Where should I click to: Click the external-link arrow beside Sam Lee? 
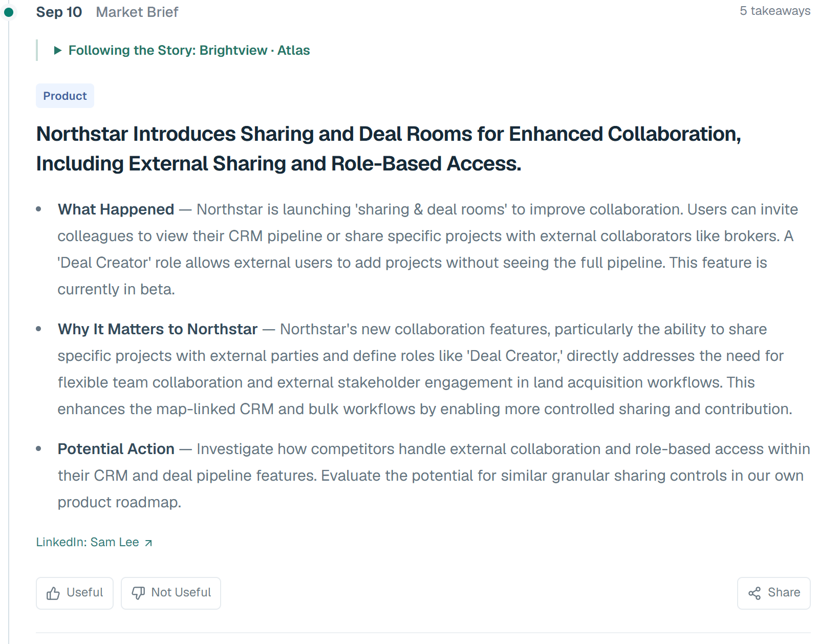coord(148,543)
